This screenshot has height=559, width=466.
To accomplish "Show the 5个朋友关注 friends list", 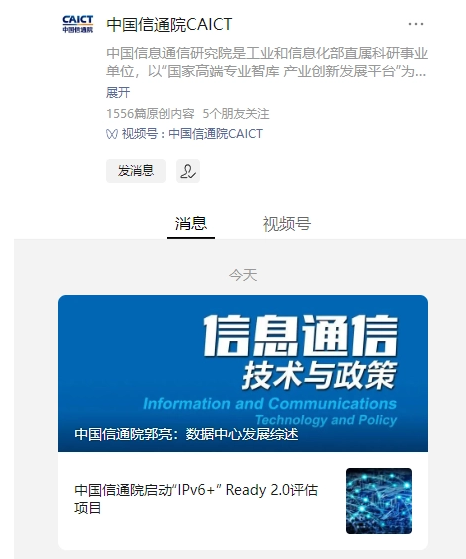I will click(236, 114).
